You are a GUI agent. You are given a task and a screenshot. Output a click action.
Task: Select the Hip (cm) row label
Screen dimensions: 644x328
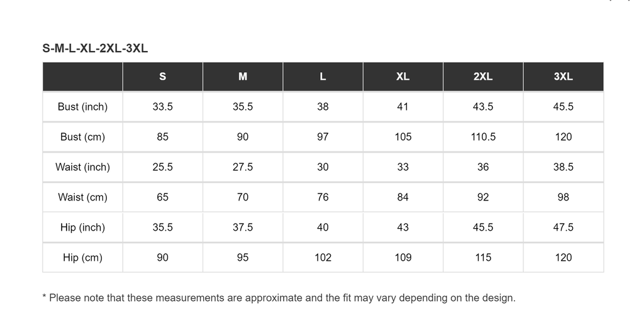(82, 258)
